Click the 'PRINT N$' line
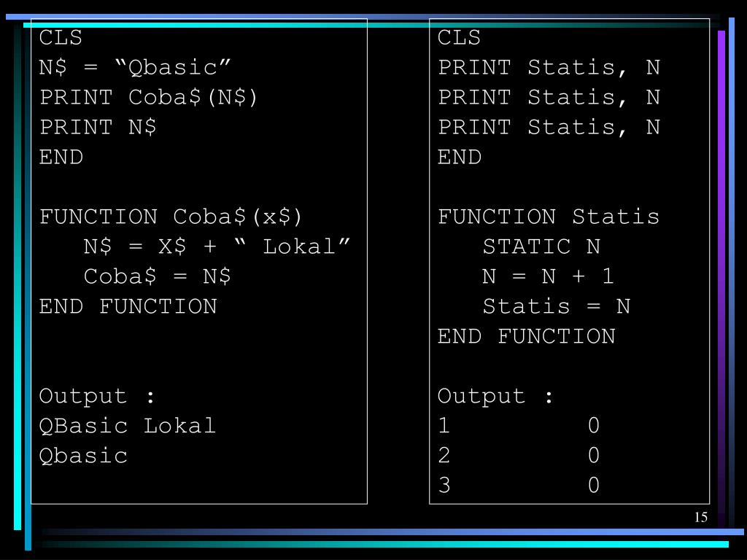Screen dimensions: 747x560 click(98, 128)
